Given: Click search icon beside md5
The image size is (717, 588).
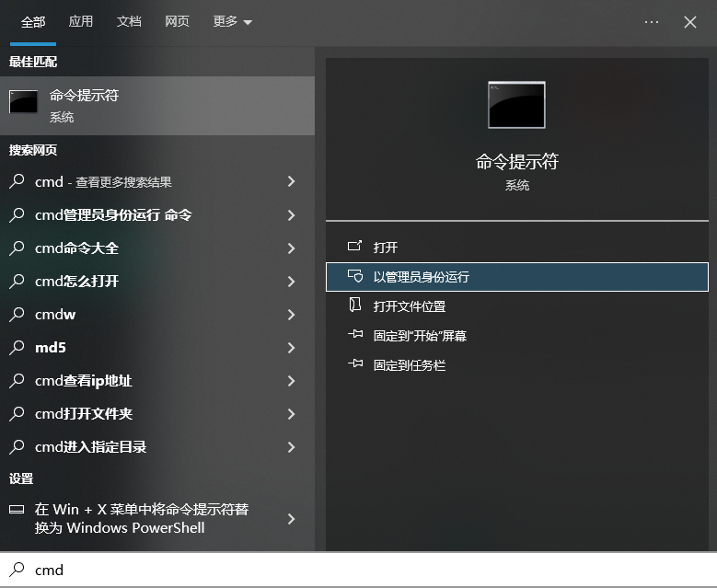Looking at the screenshot, I should [17, 347].
